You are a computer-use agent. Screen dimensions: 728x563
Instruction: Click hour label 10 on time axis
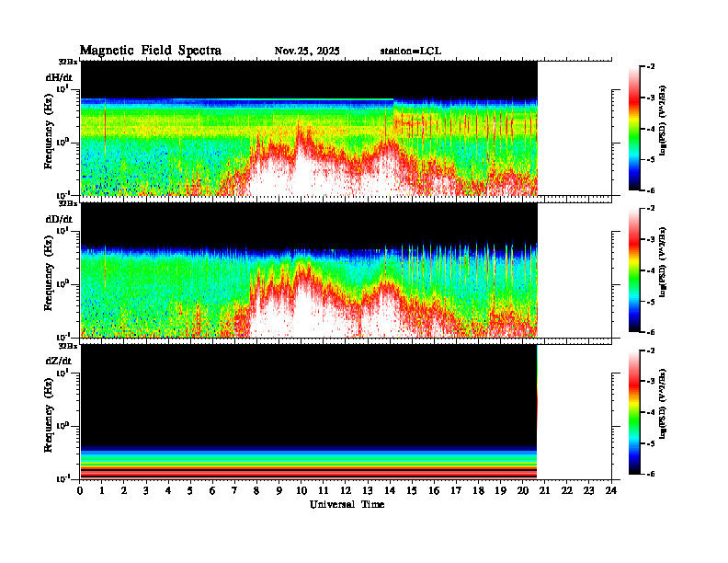point(301,490)
